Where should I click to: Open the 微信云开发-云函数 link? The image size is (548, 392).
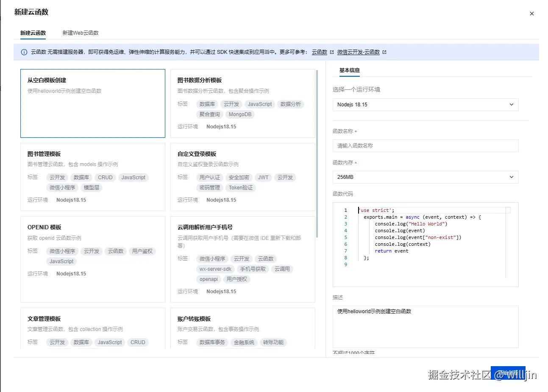[359, 52]
